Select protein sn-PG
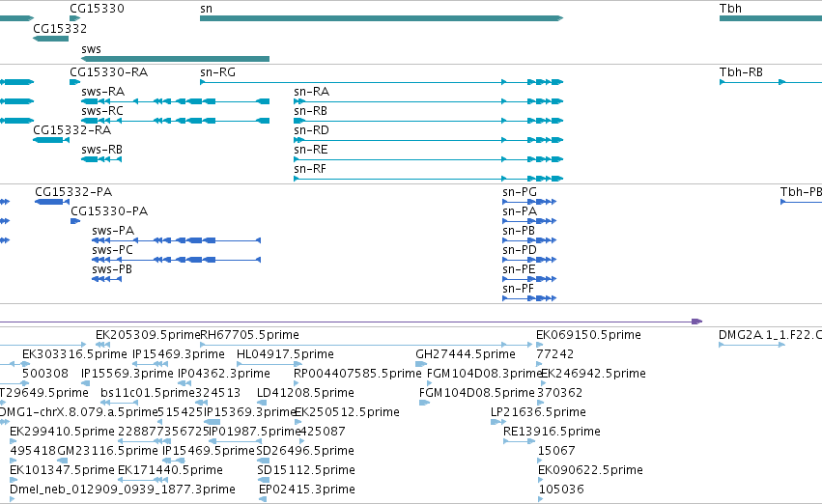The height and width of the screenshot is (504, 822). coord(529,202)
